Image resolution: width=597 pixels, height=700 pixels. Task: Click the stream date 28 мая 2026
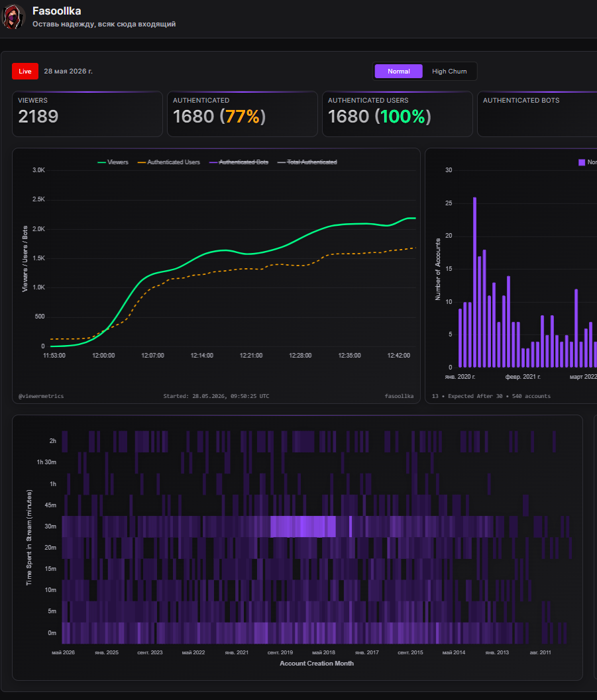click(x=68, y=72)
